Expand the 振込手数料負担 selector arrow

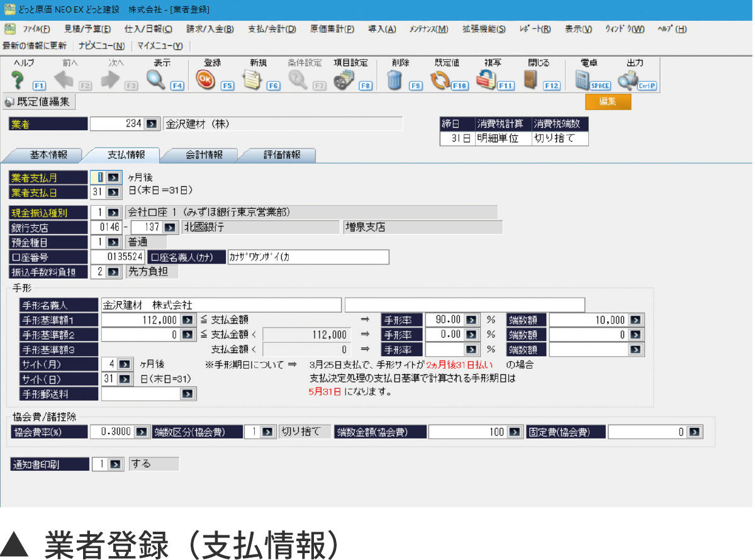click(x=112, y=272)
